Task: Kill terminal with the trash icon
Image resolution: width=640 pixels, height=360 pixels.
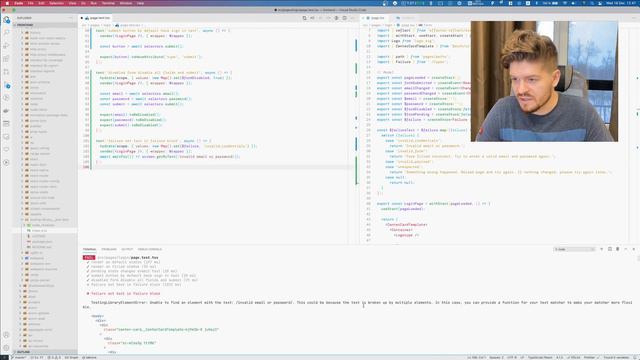Action: [x=618, y=249]
